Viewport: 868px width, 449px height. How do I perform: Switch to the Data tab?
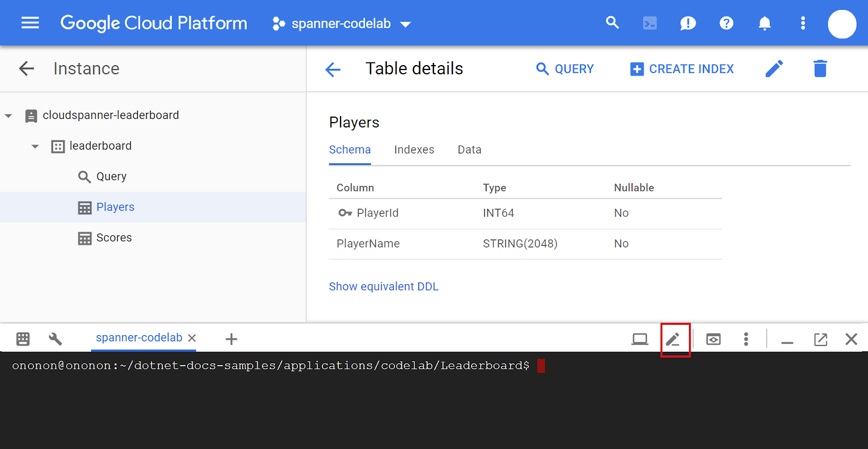pos(469,150)
